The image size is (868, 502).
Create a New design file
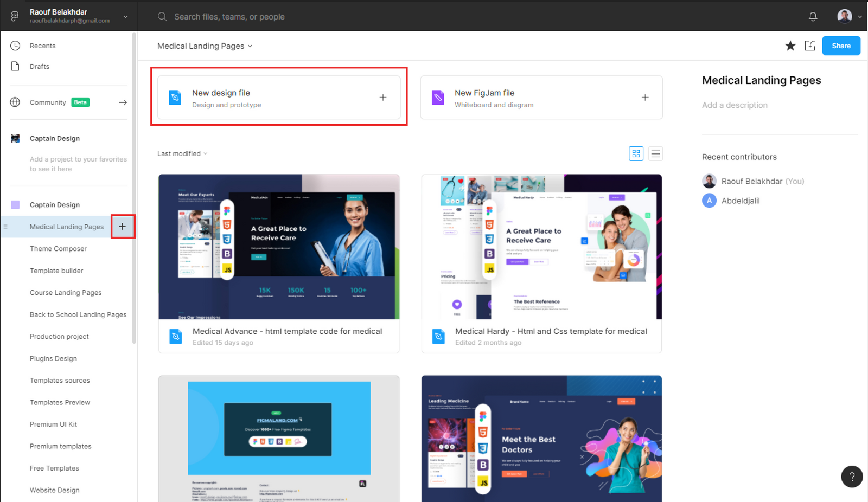tap(278, 98)
